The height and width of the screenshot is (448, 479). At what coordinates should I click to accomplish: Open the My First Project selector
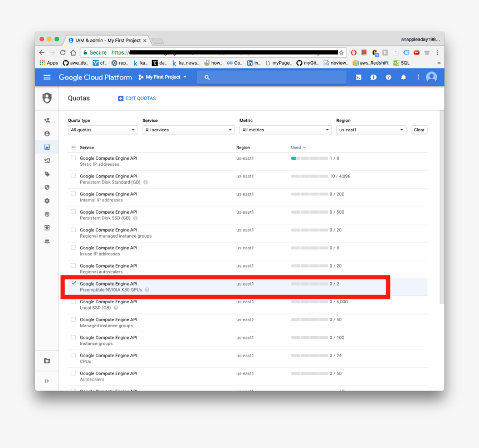pyautogui.click(x=162, y=77)
